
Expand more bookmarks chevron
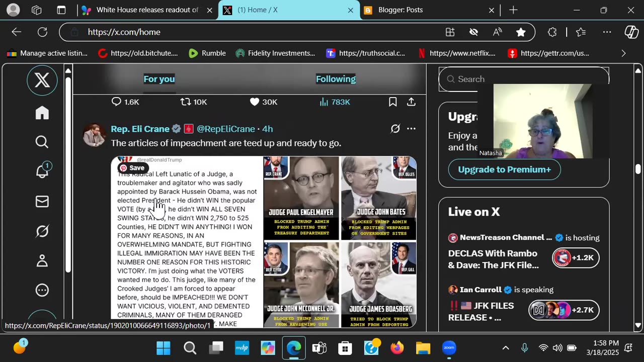(x=623, y=53)
